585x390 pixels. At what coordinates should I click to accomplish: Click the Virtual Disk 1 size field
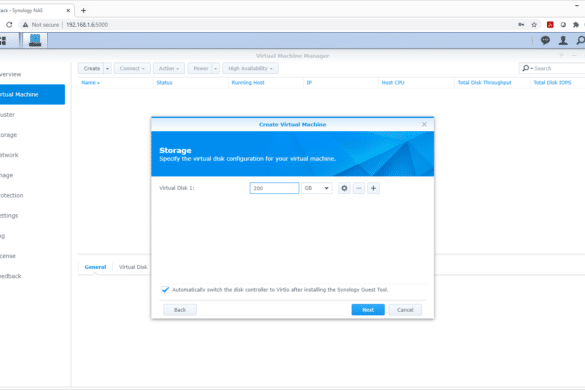(274, 188)
